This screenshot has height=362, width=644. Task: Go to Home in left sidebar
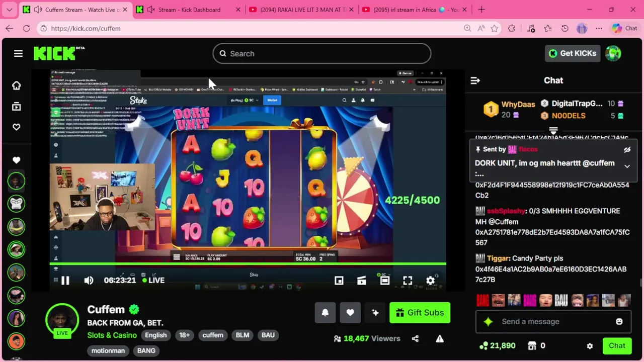point(17,85)
